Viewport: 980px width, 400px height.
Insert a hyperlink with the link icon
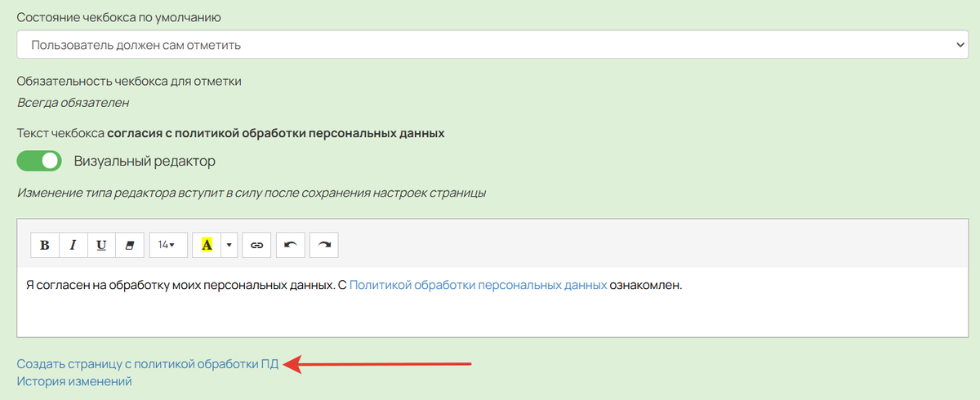[x=257, y=245]
